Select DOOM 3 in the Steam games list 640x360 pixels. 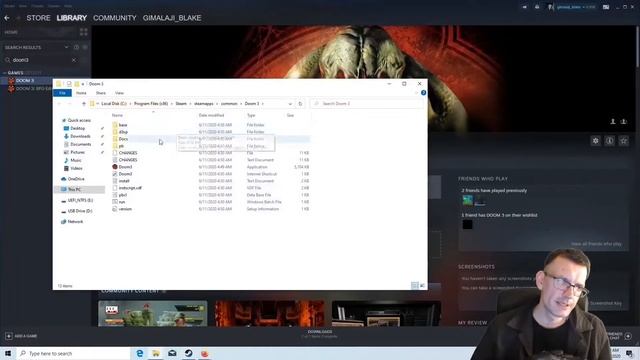click(25, 81)
